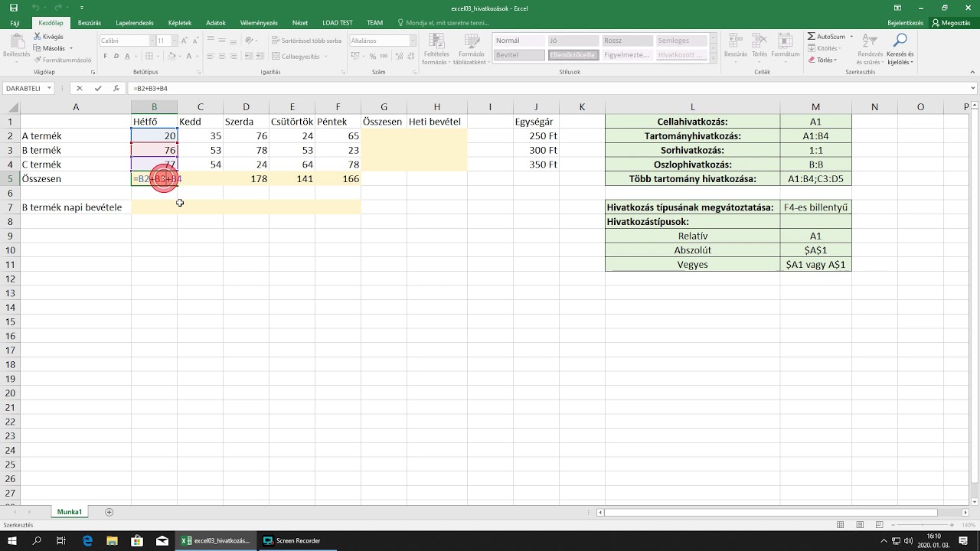Open File Explorer from the taskbar
Image resolution: width=980 pixels, height=551 pixels.
pyautogui.click(x=112, y=540)
